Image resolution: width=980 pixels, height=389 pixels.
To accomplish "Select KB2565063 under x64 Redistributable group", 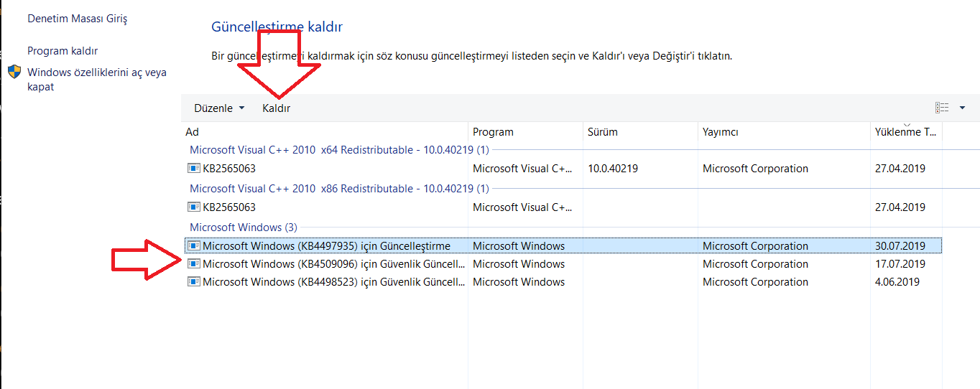I will pyautogui.click(x=563, y=169).
